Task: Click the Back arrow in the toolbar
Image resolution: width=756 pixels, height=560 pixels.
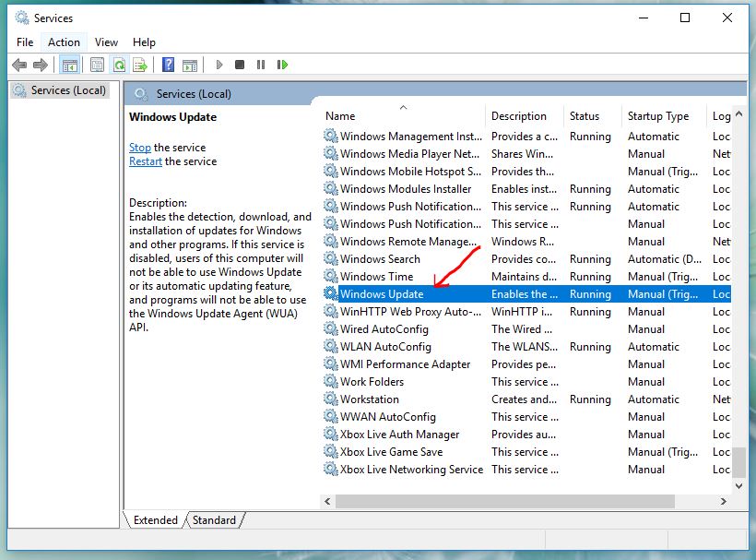Action: (18, 65)
